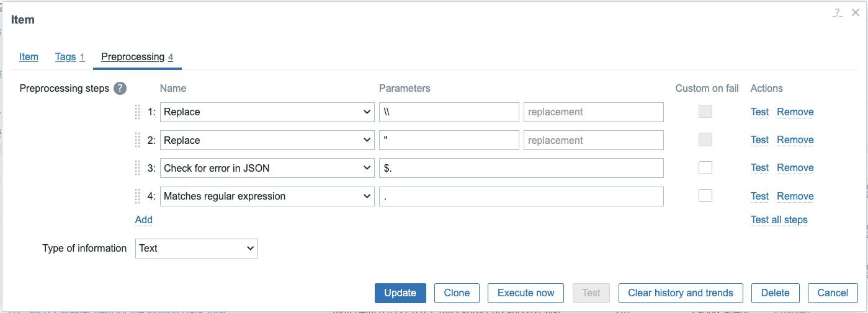868x313 pixels.
Task: Click the Test all steps link
Action: tap(779, 219)
